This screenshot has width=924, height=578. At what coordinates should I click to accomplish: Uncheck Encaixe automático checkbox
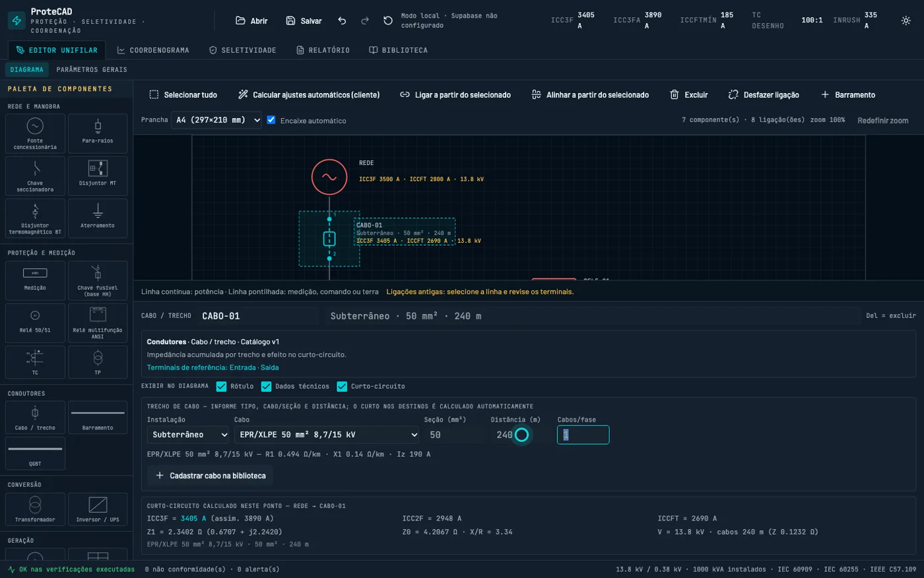[271, 120]
